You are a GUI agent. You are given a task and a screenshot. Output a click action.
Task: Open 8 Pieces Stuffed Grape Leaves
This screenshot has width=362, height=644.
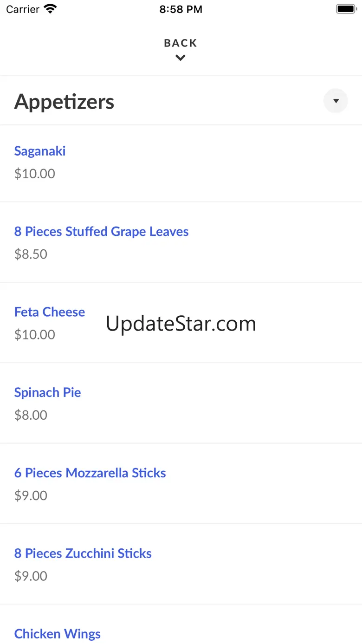[101, 231]
